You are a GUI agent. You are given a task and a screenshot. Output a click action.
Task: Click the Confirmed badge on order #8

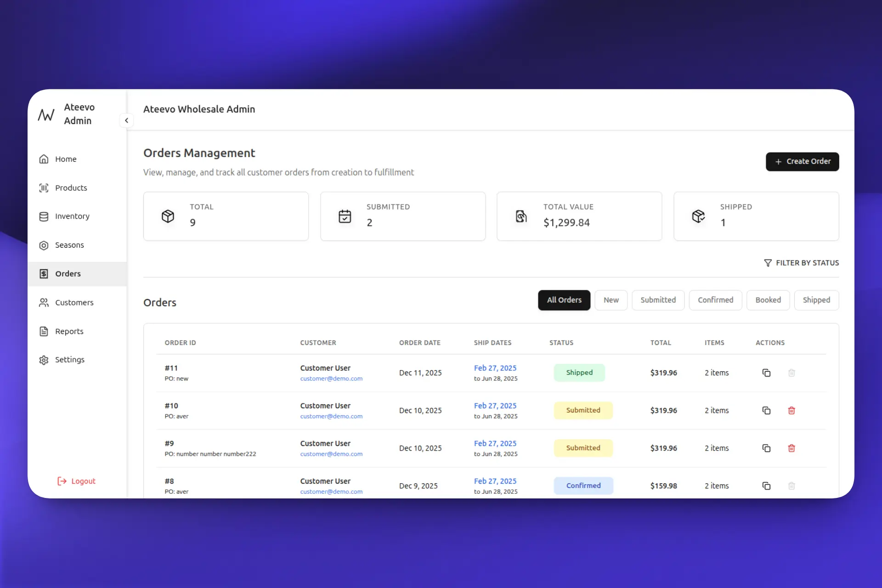tap(583, 486)
